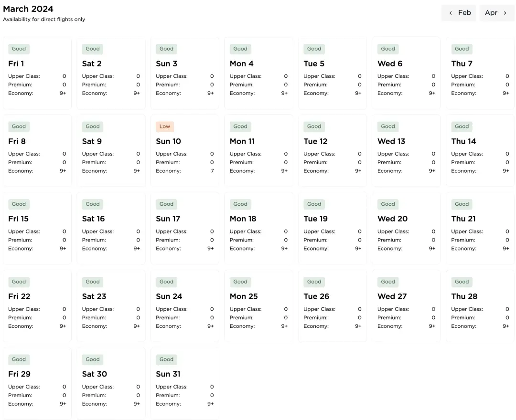The height and width of the screenshot is (420, 516).
Task: Click Economy 9+ value on Sat 16
Action: (137, 249)
